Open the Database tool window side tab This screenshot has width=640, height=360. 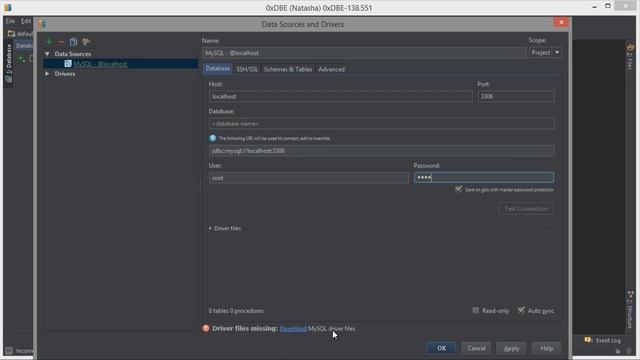tap(9, 63)
